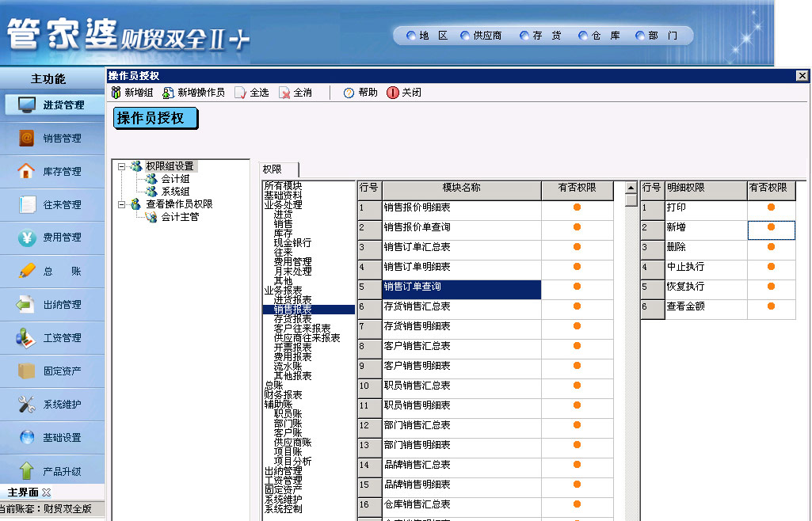Toggle 打印 detail permission
This screenshot has height=521, width=812.
click(771, 207)
